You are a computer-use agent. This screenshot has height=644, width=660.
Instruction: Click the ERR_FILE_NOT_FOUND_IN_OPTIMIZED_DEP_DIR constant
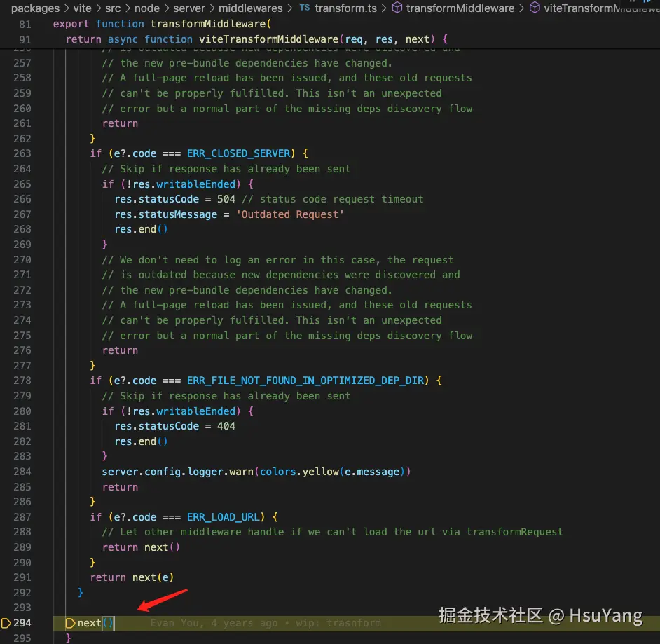click(x=305, y=381)
